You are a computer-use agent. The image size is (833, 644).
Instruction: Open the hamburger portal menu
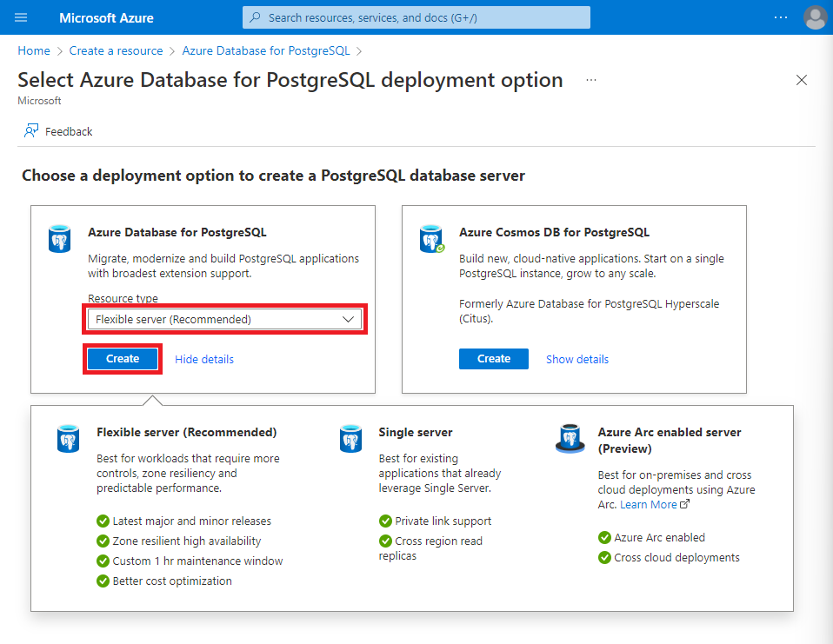21,17
